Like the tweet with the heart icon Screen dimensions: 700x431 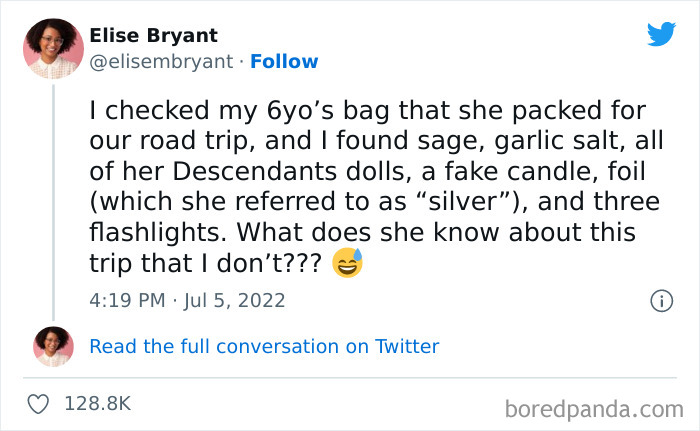(x=40, y=403)
